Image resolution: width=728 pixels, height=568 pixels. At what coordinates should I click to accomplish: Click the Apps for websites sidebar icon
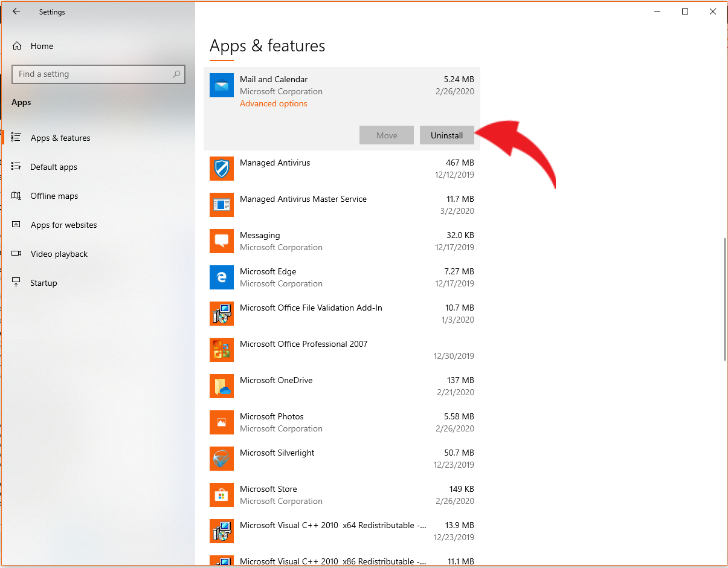18,224
